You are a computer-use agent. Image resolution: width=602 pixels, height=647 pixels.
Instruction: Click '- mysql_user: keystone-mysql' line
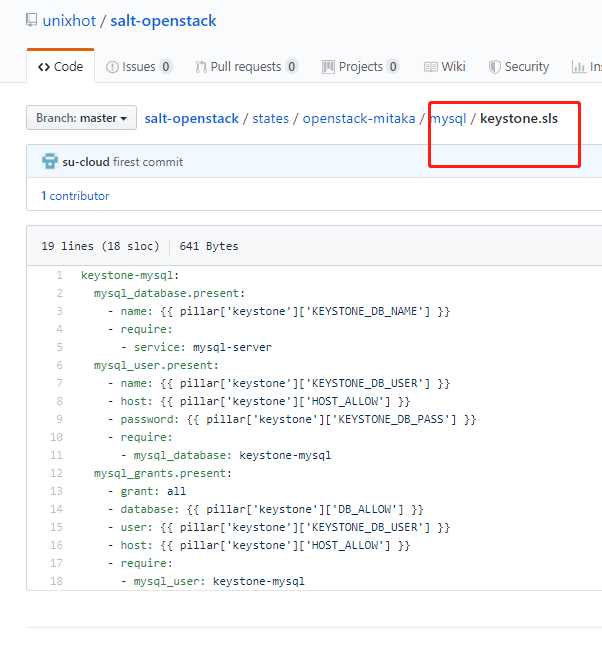213,581
